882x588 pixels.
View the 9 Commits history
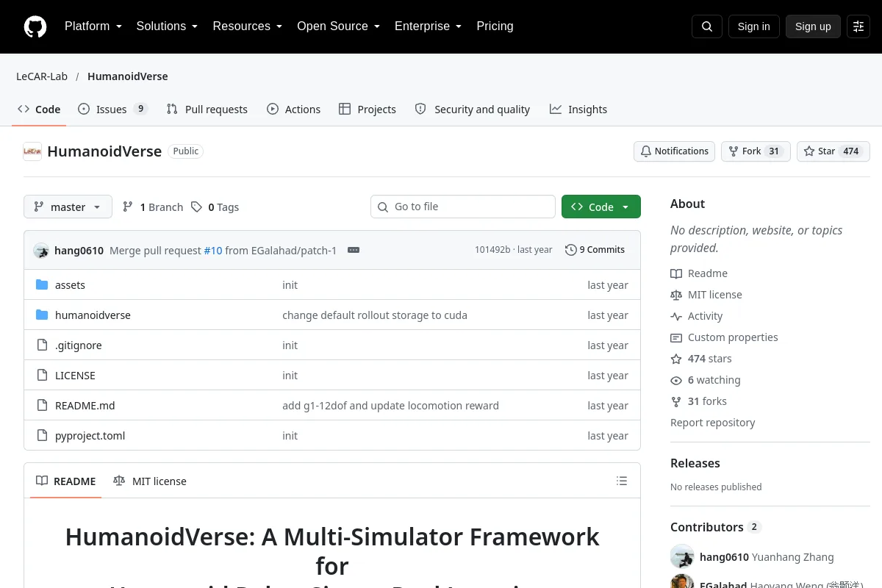[595, 250]
